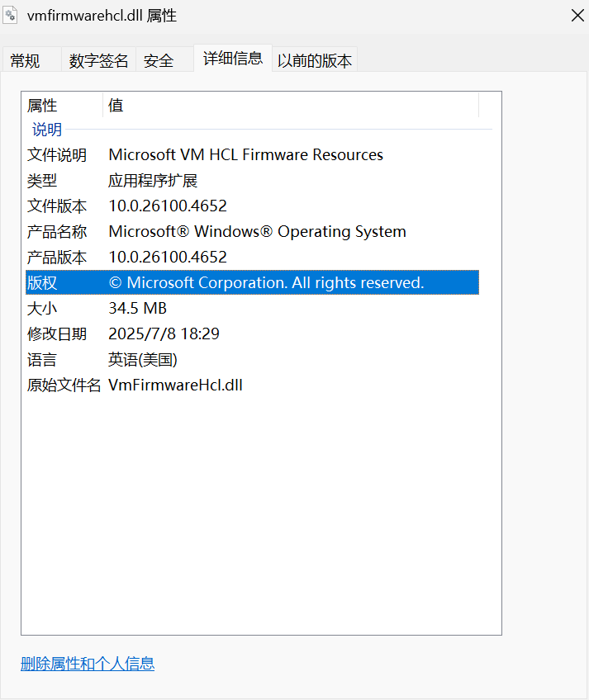Collapse the 说明 group header
Image resolution: width=589 pixels, height=700 pixels.
click(47, 130)
